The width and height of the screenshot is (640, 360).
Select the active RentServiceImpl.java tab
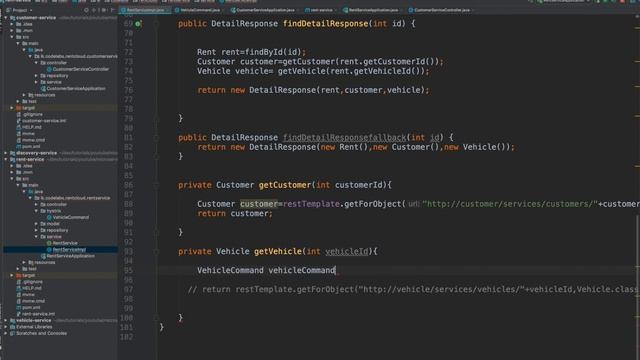click(x=145, y=10)
